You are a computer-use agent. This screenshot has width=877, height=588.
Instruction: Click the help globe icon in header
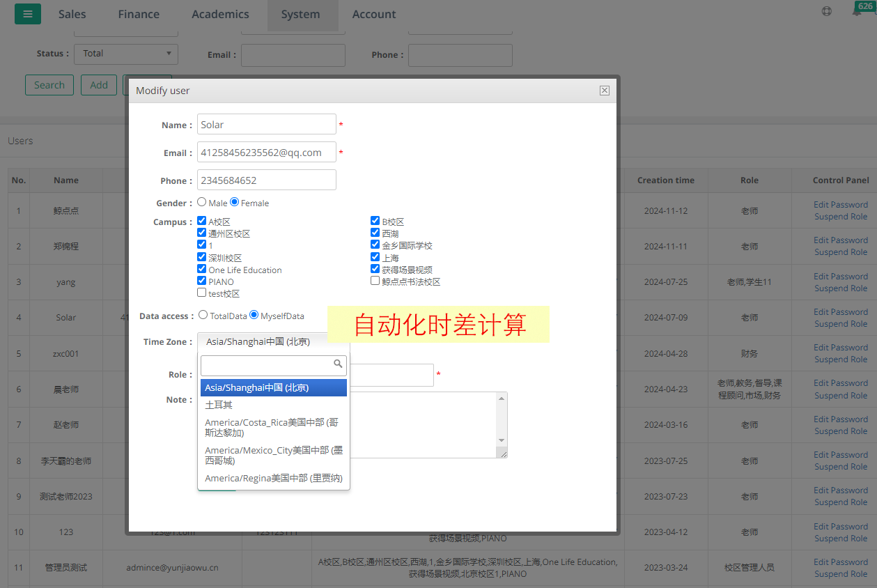826,11
